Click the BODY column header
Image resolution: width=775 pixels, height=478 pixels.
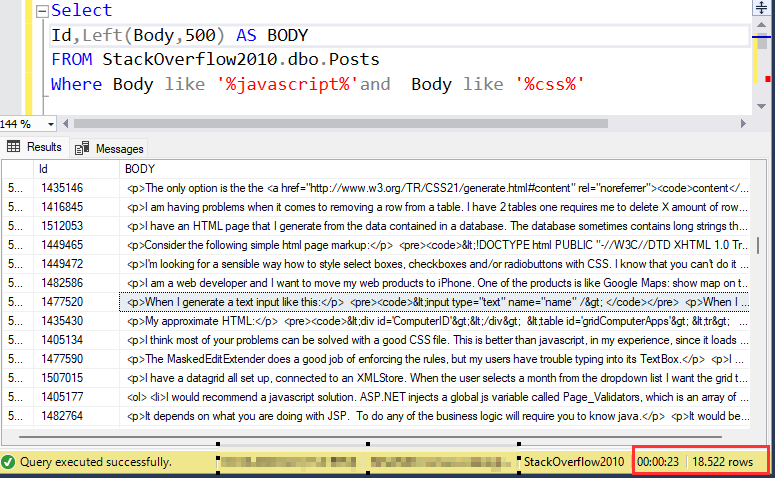434,169
